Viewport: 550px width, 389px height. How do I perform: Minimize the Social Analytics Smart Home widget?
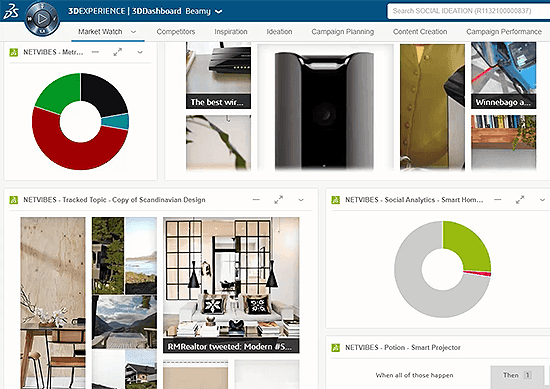(497, 200)
